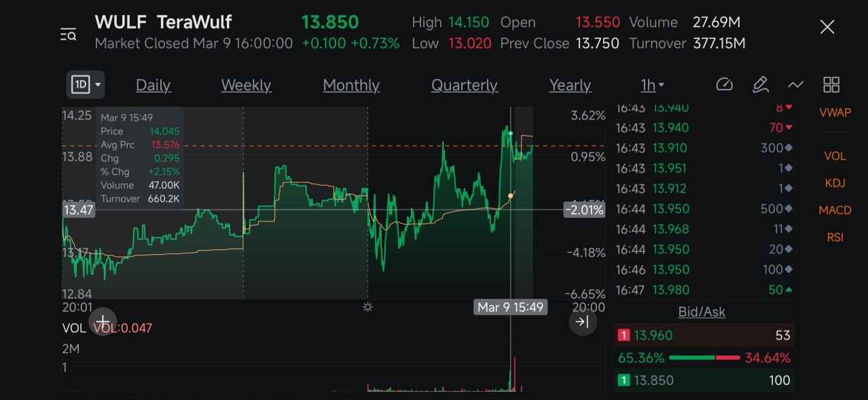Select the 16:43 trade at 13.912
Screen dimensions: 868x400
pyautogui.click(x=704, y=188)
